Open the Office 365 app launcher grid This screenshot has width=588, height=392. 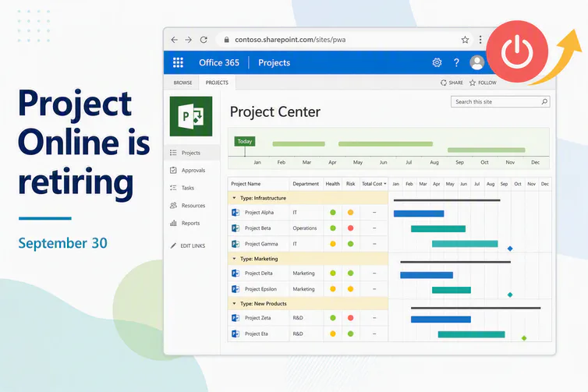(178, 62)
